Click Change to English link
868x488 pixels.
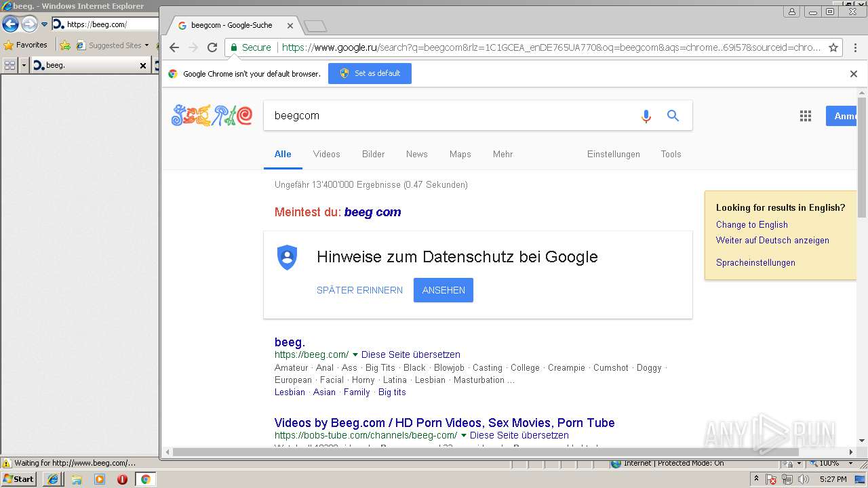(752, 224)
